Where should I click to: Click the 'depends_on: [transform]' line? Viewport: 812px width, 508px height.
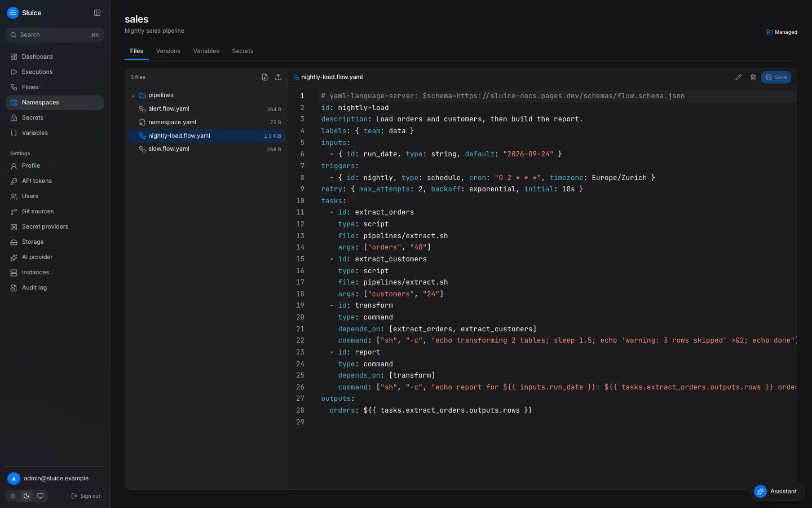click(386, 375)
